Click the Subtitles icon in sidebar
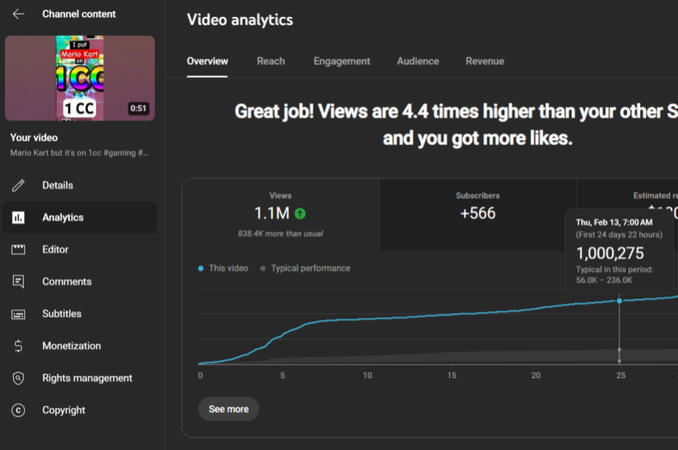This screenshot has width=678, height=450. pos(18,314)
